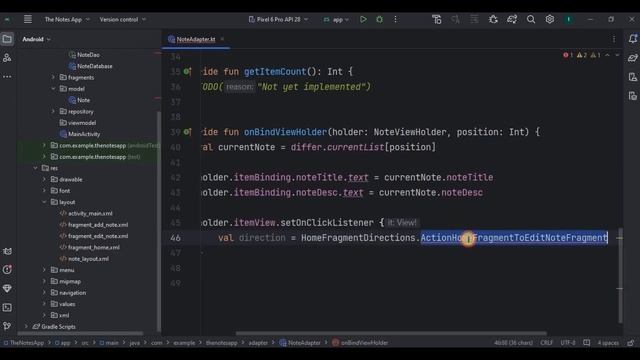
Task: Expand the navigation folder
Action: pos(44,293)
